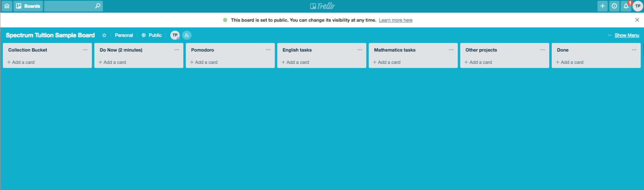
Task: Click the Pomodoro list title
Action: click(203, 50)
